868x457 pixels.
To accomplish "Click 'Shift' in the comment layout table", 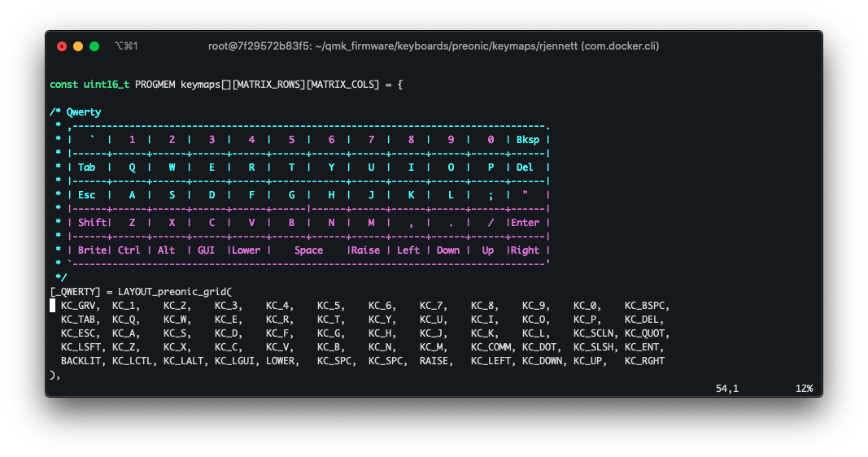I will tap(93, 223).
